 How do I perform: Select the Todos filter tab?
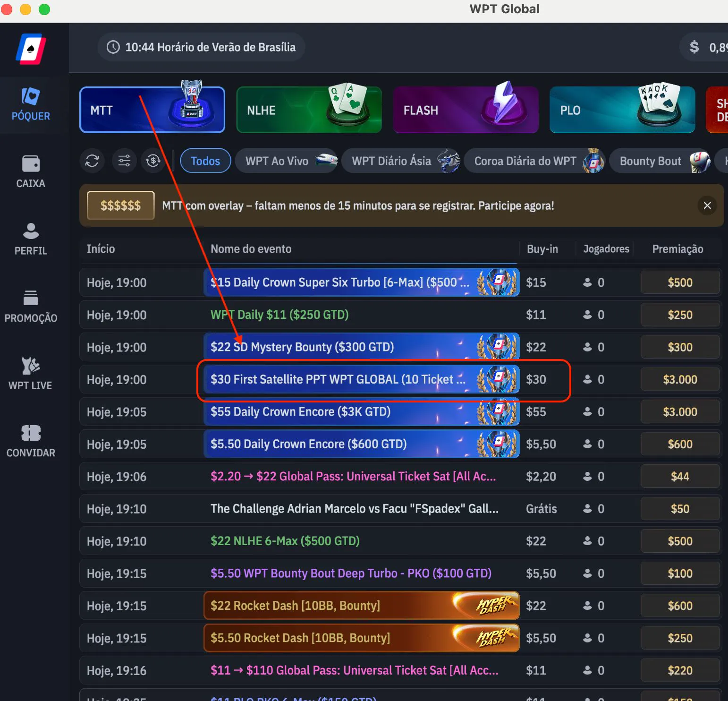[x=205, y=161]
